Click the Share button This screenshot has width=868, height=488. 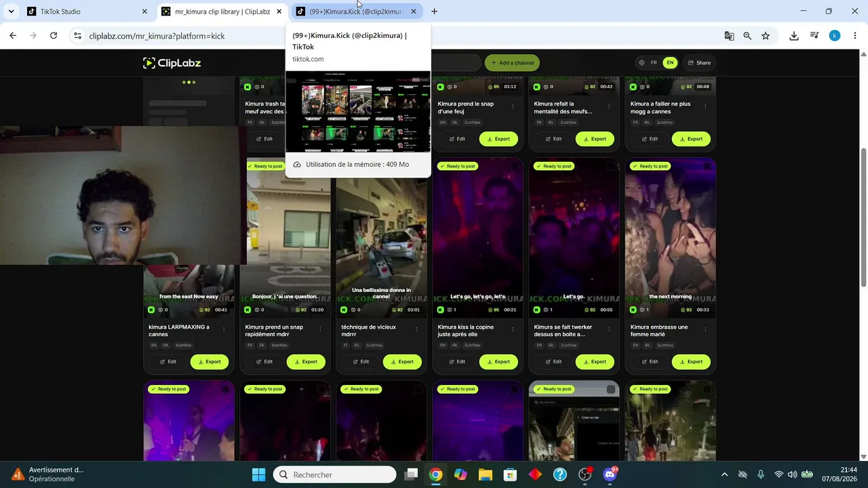coord(699,63)
